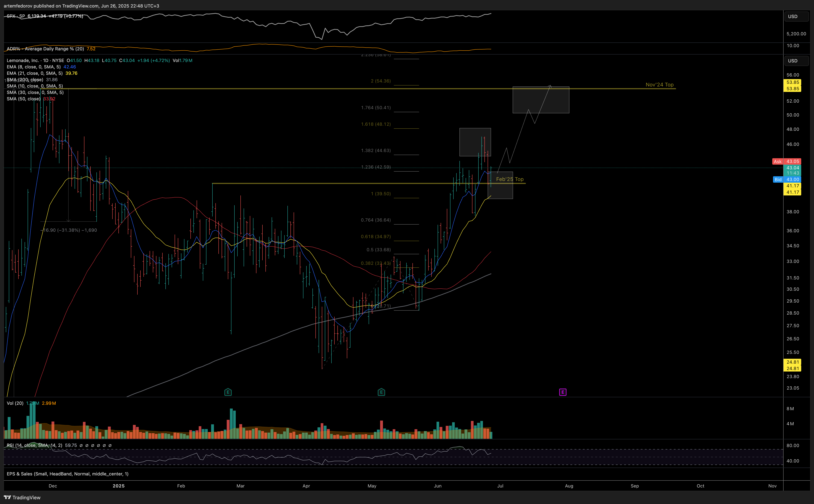The height and width of the screenshot is (504, 814).
Task: Click the Dec label on time axis
Action: click(x=53, y=486)
